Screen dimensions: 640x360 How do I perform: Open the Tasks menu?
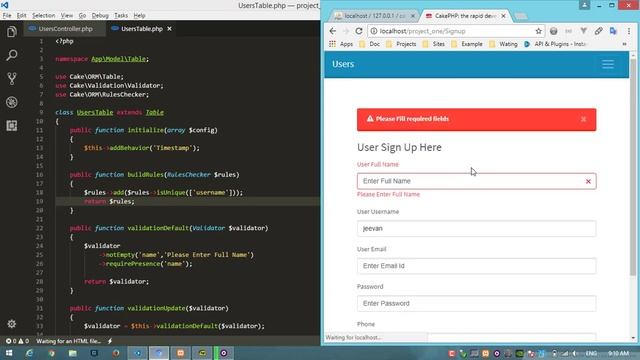(x=121, y=16)
